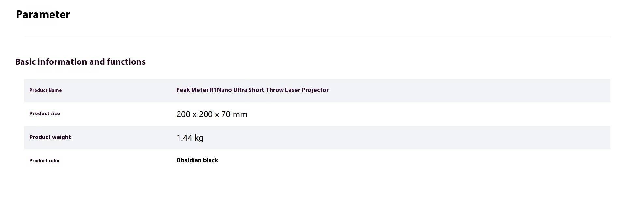Select the word "Laser" in product name
644x202 pixels.
click(293, 90)
